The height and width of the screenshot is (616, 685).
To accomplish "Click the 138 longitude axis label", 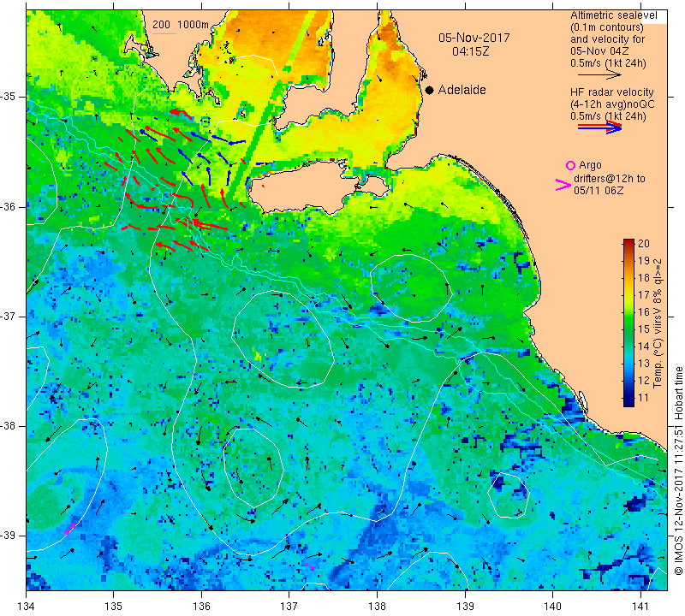I will (377, 607).
